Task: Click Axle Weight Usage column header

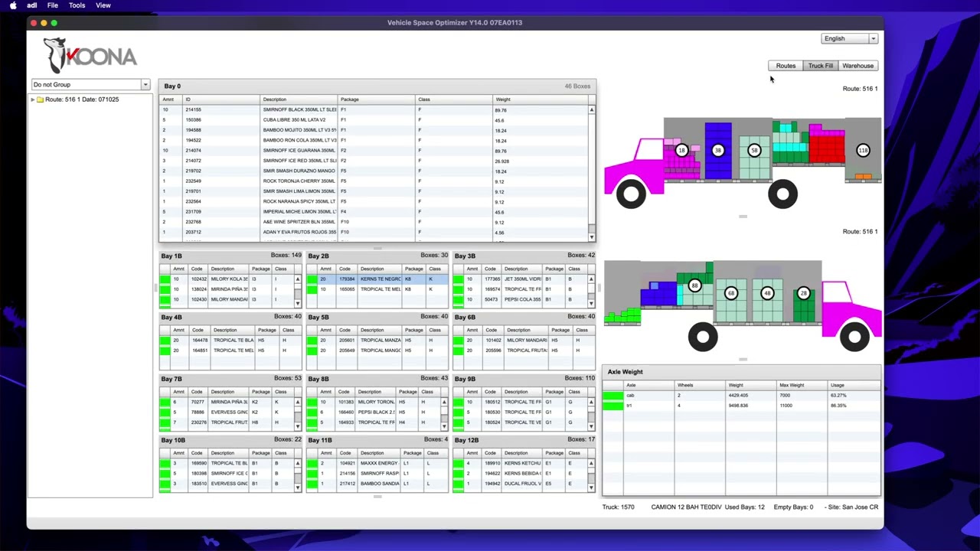Action: pos(853,386)
